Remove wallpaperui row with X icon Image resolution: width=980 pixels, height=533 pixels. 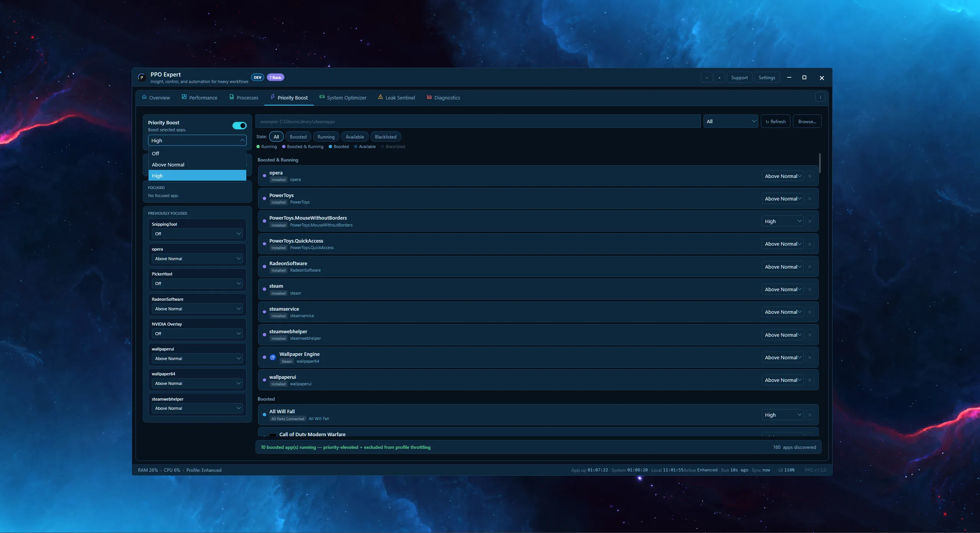(810, 380)
